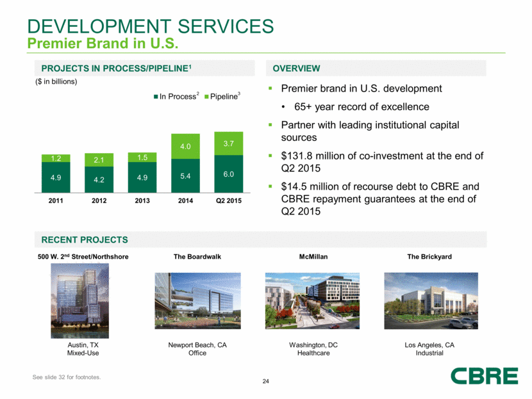Click the McMillan Washington, DC project image
This screenshot has width=532, height=399.
coord(313,301)
